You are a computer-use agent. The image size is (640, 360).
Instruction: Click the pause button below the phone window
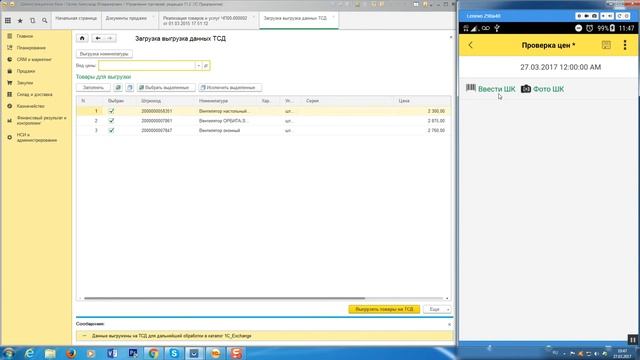point(632,339)
